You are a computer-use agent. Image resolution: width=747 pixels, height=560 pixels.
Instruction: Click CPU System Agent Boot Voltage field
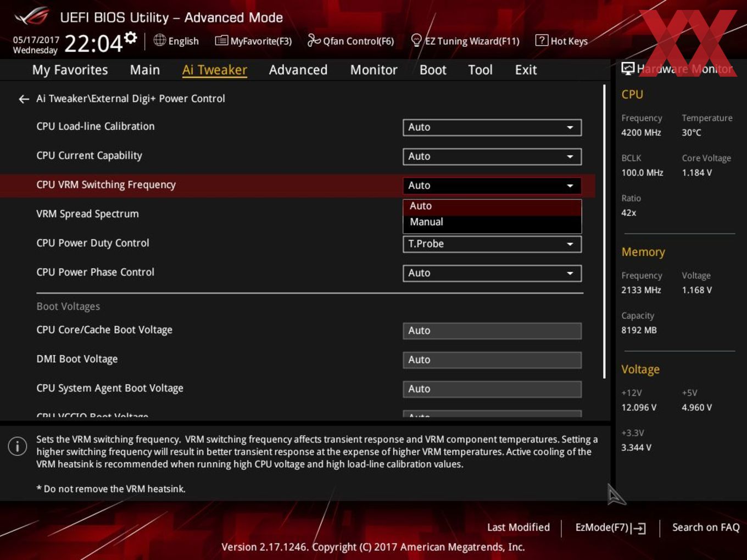[x=492, y=389]
